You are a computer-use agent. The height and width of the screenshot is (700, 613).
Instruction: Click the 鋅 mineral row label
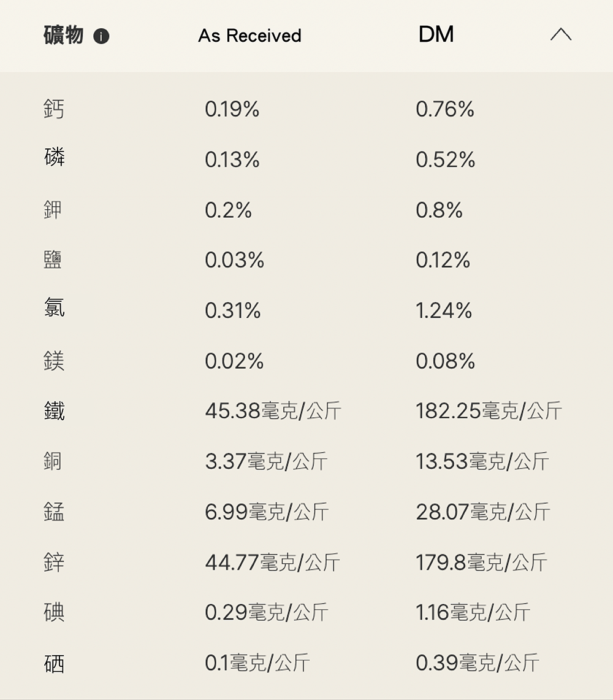54,562
